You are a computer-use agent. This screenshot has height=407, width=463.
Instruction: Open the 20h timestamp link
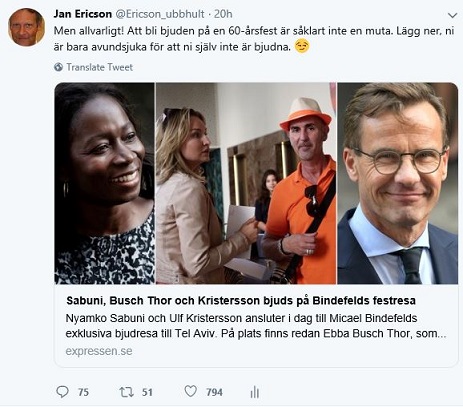[223, 14]
